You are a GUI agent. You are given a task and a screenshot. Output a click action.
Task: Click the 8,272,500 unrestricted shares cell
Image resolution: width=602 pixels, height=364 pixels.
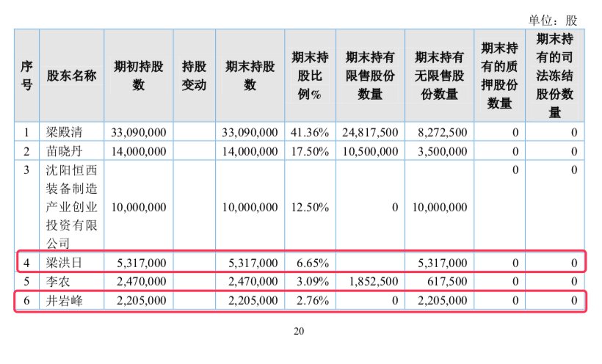pos(443,133)
